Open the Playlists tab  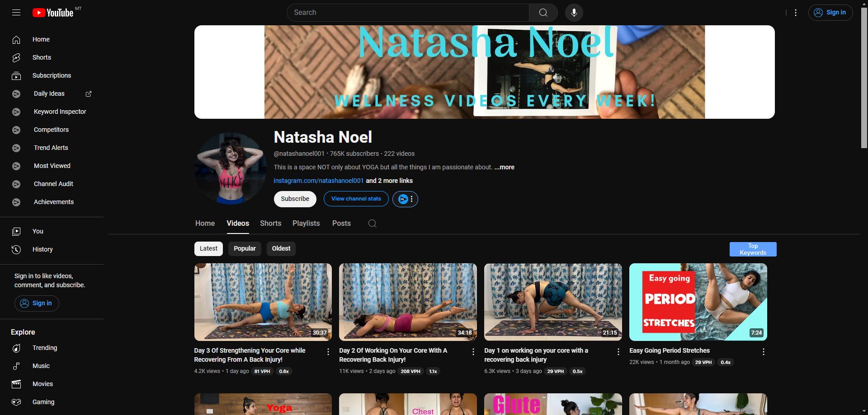(306, 224)
